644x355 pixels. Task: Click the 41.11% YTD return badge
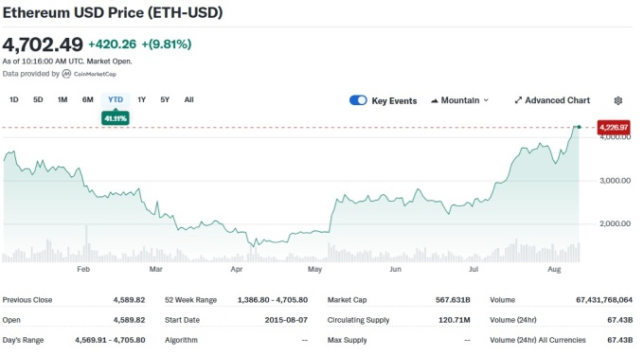tap(116, 118)
